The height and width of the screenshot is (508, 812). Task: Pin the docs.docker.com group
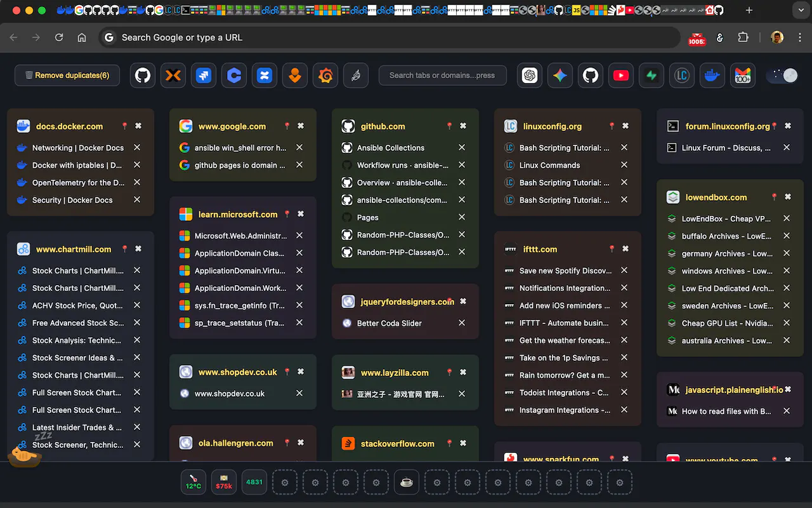(x=124, y=126)
